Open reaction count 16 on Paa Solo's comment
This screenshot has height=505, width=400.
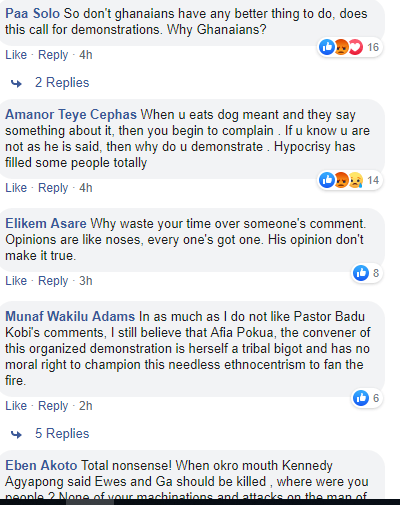coord(373,47)
